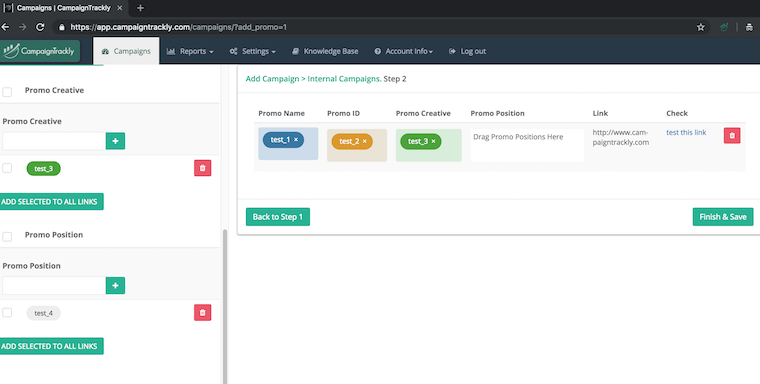The height and width of the screenshot is (384, 760).
Task: Remove test_1 from Promo Name cell
Action: 296,140
